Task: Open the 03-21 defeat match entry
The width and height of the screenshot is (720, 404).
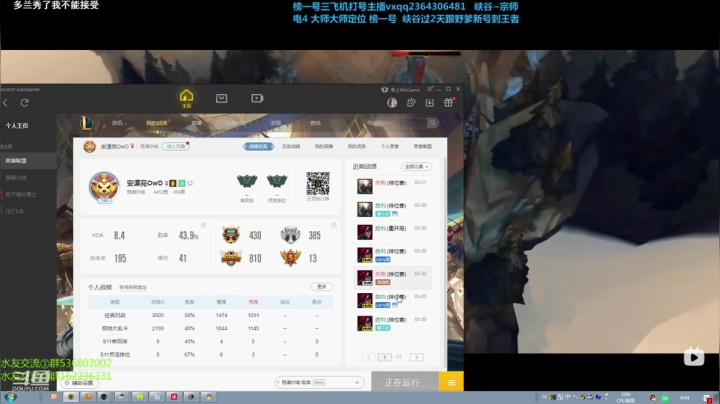Action: tap(393, 186)
